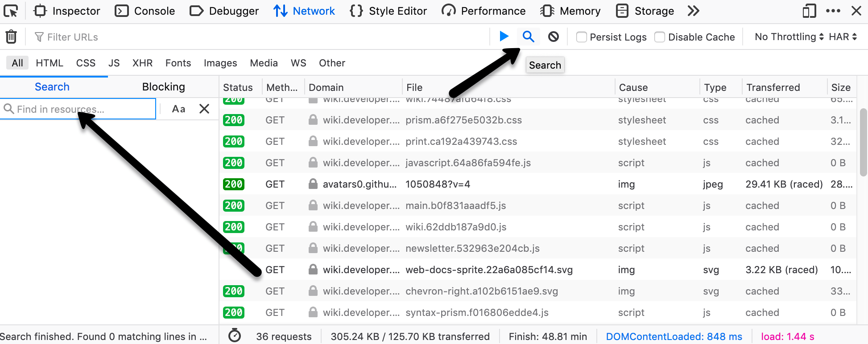Open the Memory panel
The height and width of the screenshot is (344, 868).
[570, 11]
